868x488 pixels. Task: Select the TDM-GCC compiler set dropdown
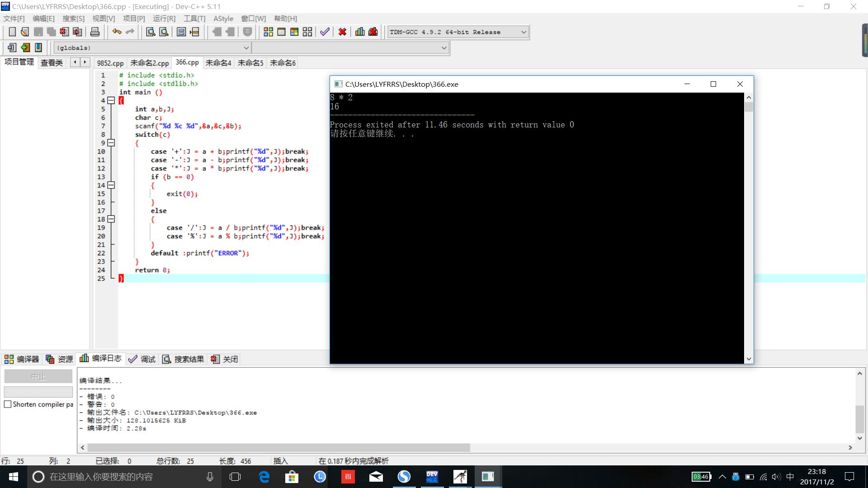click(x=458, y=32)
